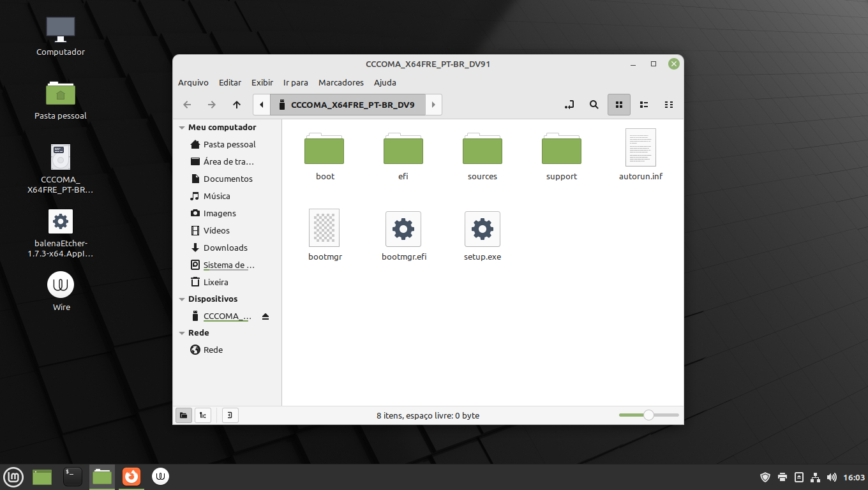Go forward using the right arrow button
This screenshot has width=868, height=490.
(x=212, y=105)
